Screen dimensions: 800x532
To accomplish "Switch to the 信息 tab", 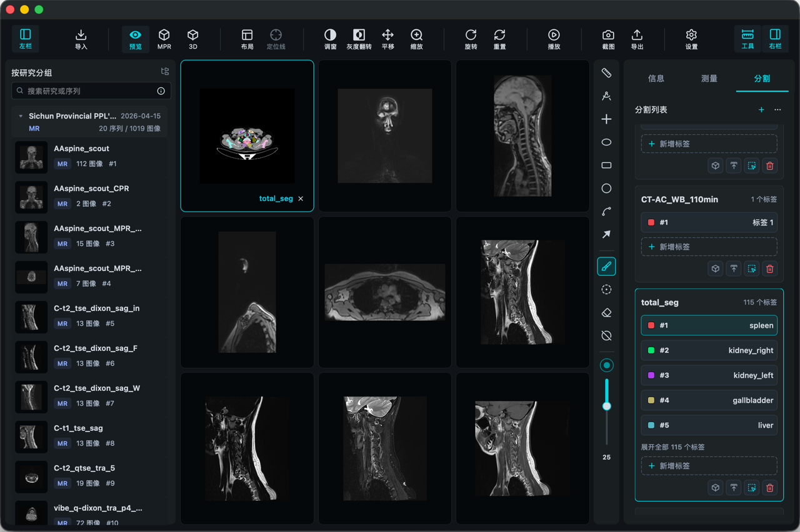I will tap(656, 79).
